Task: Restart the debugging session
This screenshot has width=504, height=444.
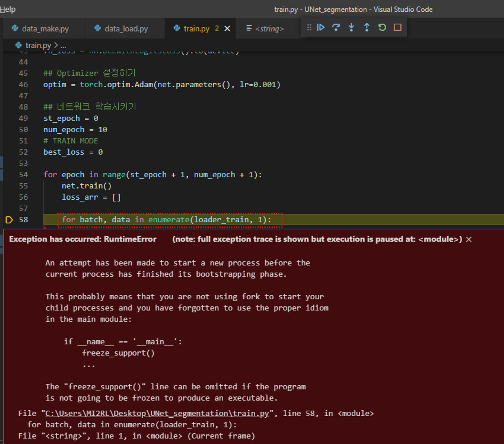Action: tap(382, 27)
